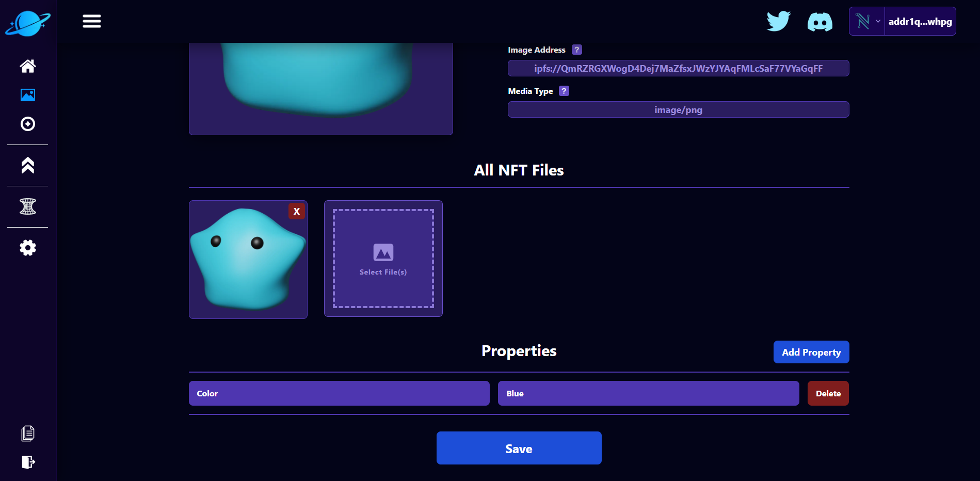Viewport: 980px width, 481px height.
Task: Click the large NFT preview image
Action: [321, 89]
